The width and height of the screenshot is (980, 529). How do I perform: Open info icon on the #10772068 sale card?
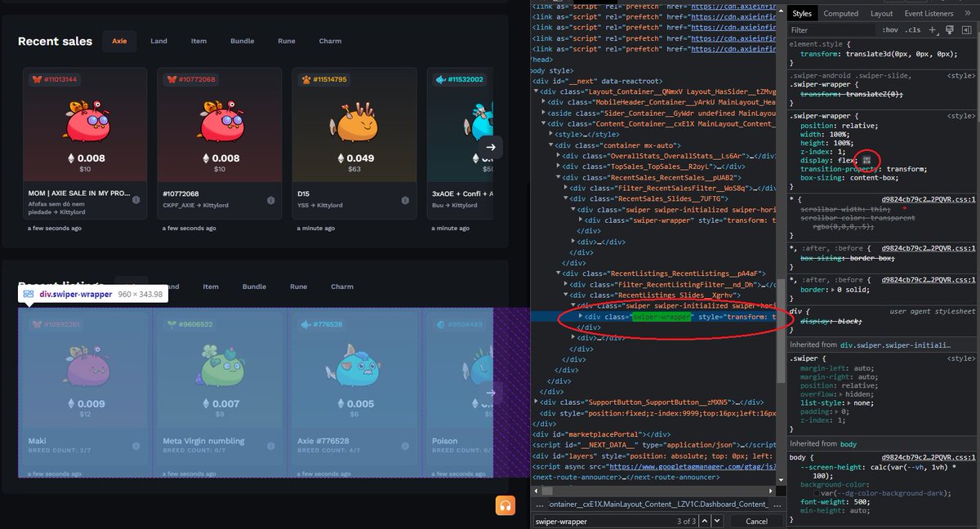tap(270, 199)
